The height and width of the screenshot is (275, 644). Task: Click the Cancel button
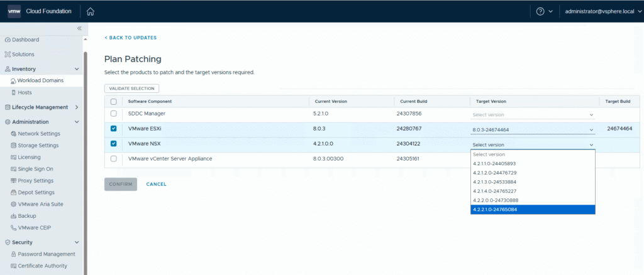click(x=156, y=184)
